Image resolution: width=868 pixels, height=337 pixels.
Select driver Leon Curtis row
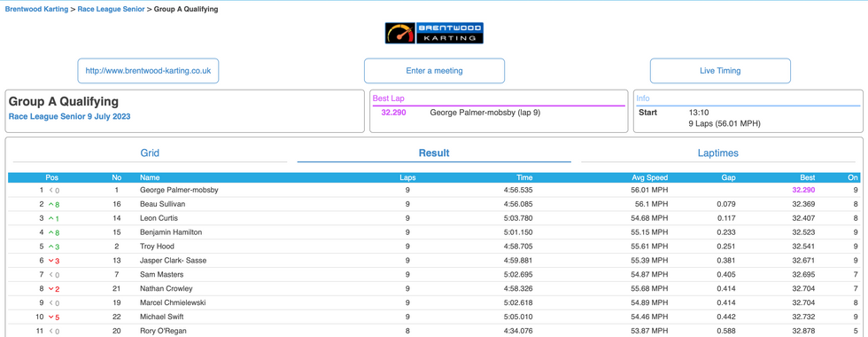coord(434,218)
